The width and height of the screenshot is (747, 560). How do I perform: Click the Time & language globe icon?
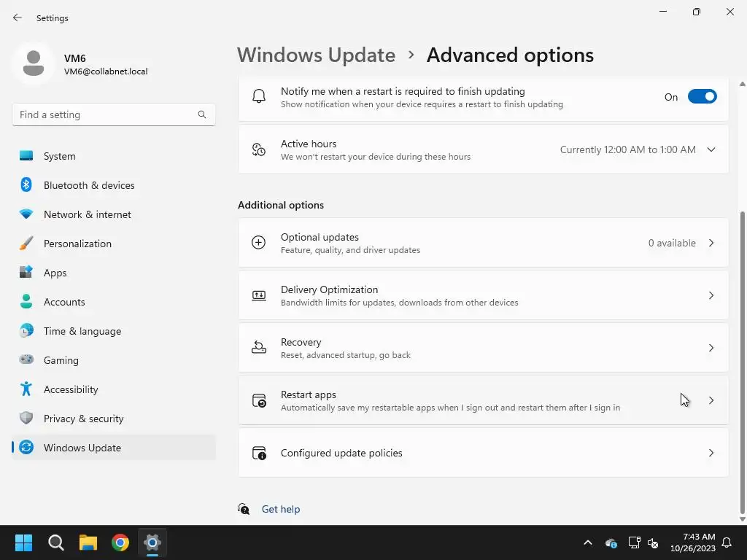[26, 330]
